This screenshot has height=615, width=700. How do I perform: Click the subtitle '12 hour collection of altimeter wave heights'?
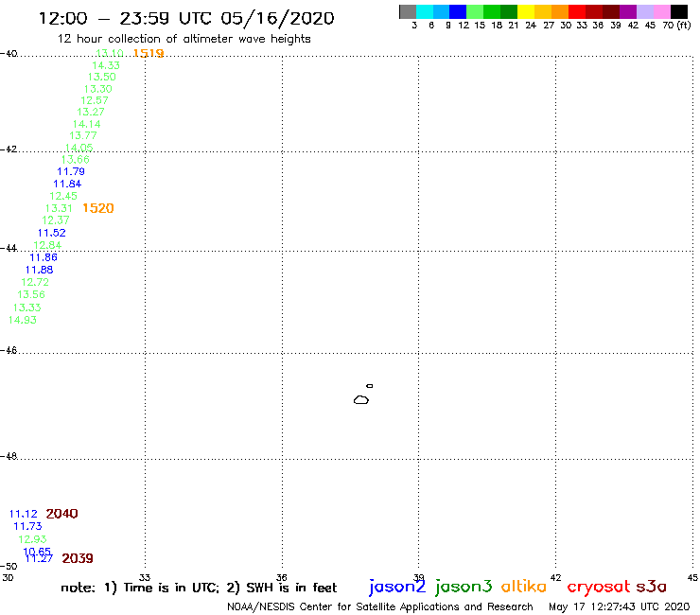(x=184, y=39)
